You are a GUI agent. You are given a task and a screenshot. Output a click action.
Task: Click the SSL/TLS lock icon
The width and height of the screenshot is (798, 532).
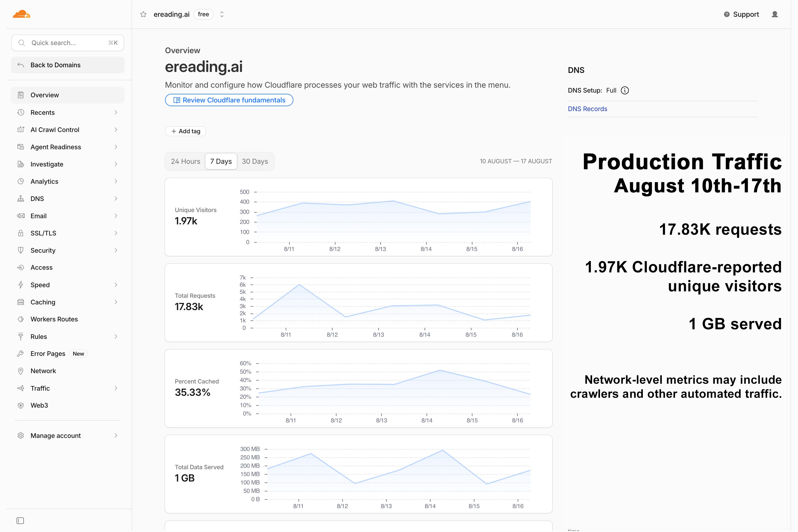click(x=21, y=233)
